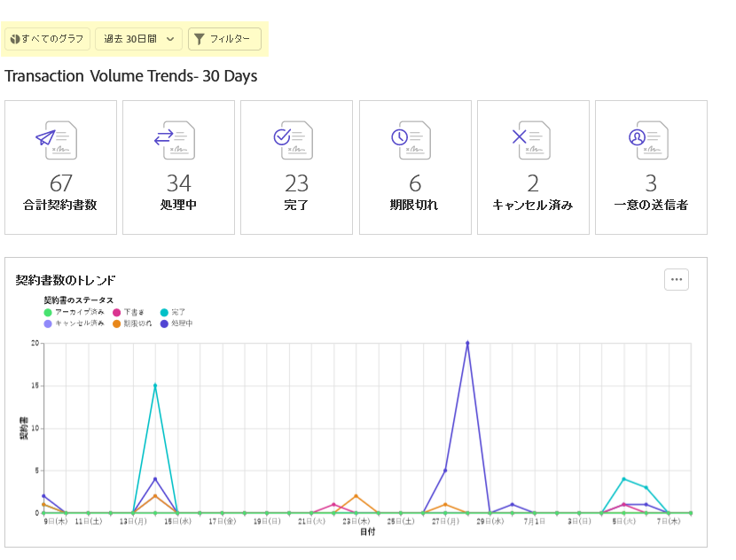
Task: Toggle orange 期限切れ legend swatch
Action: pos(116,323)
